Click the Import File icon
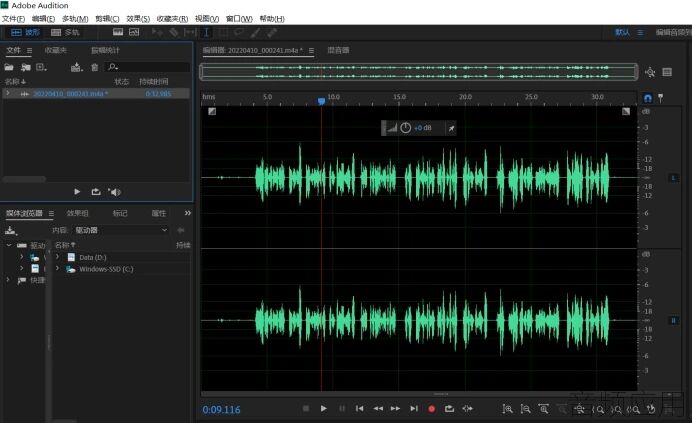 pos(26,67)
